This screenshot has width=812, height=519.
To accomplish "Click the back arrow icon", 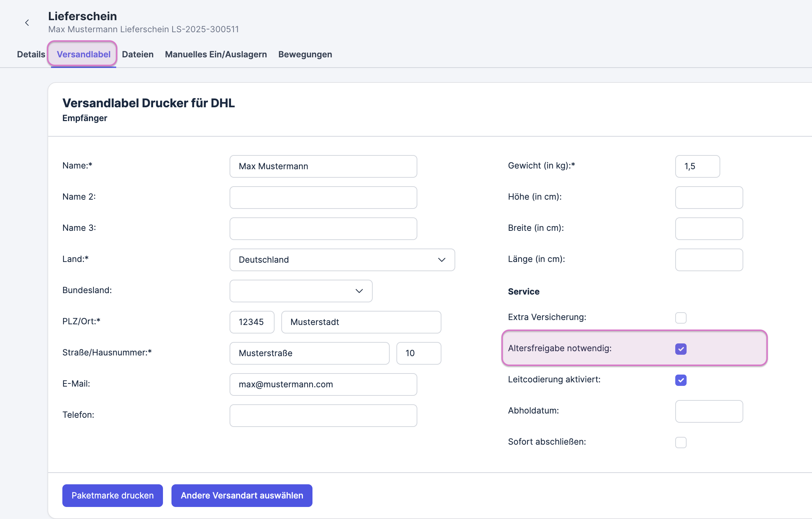I will pos(27,23).
